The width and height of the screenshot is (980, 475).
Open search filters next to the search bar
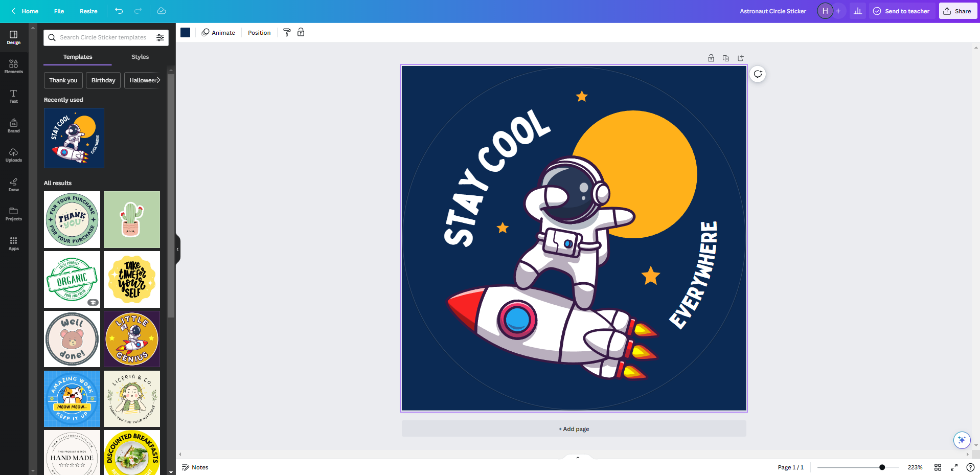pos(160,37)
